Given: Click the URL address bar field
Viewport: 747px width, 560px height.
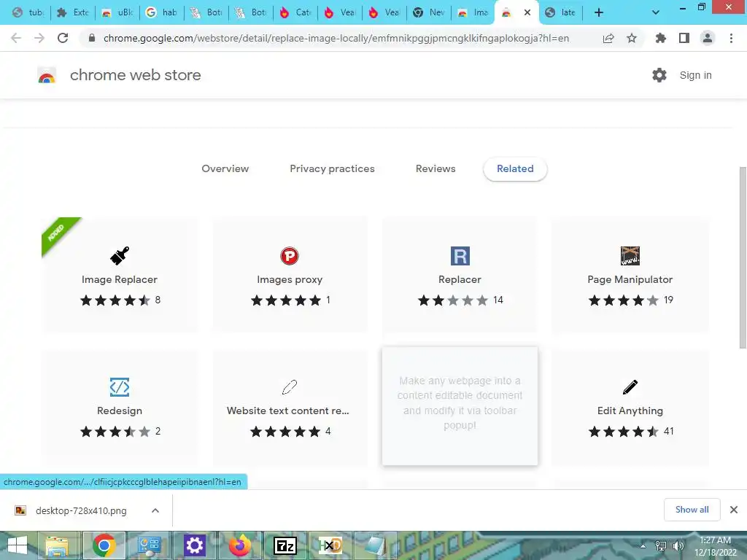Looking at the screenshot, I should click(x=336, y=38).
